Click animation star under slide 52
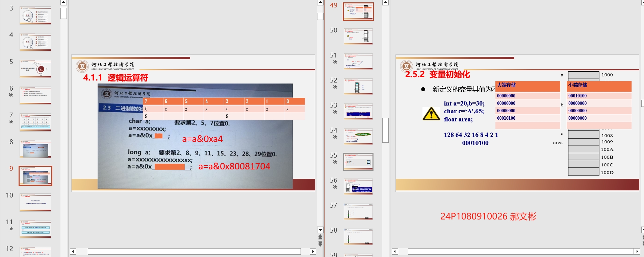This screenshot has height=257, width=644. [x=335, y=87]
